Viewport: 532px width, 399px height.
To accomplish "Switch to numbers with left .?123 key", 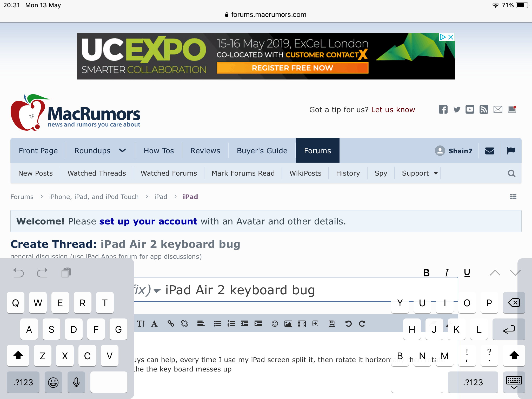I will pyautogui.click(x=23, y=382).
